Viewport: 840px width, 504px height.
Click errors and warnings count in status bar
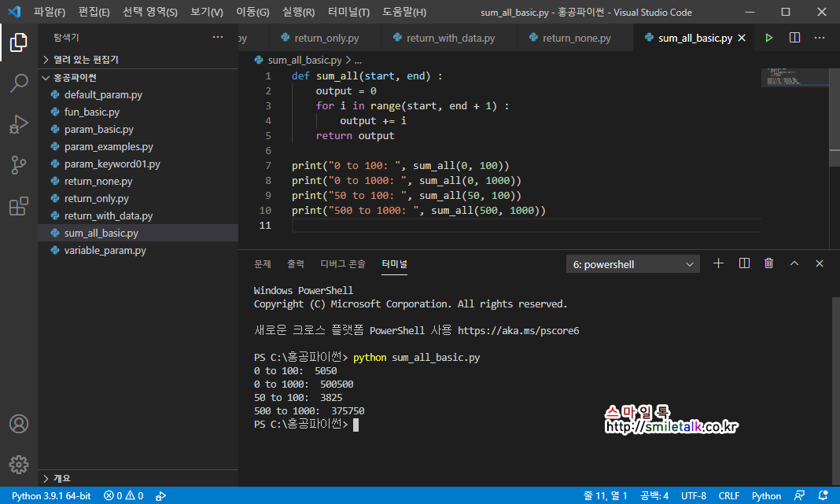click(123, 496)
